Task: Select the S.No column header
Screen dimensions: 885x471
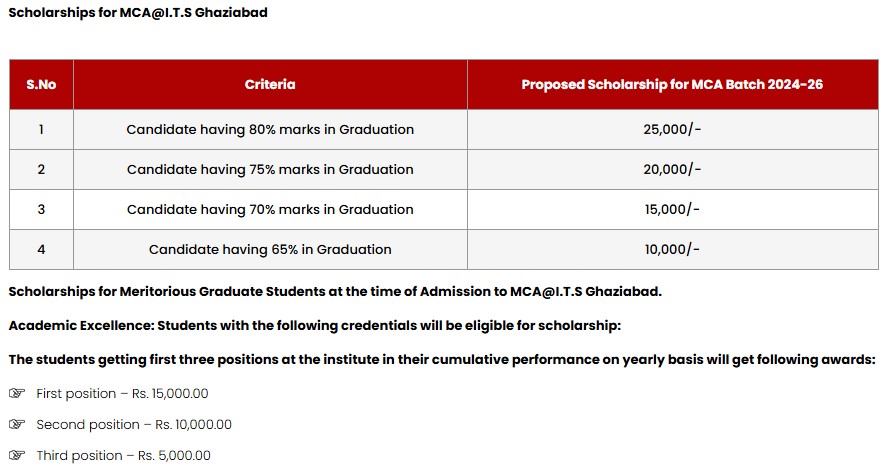Action: point(41,84)
